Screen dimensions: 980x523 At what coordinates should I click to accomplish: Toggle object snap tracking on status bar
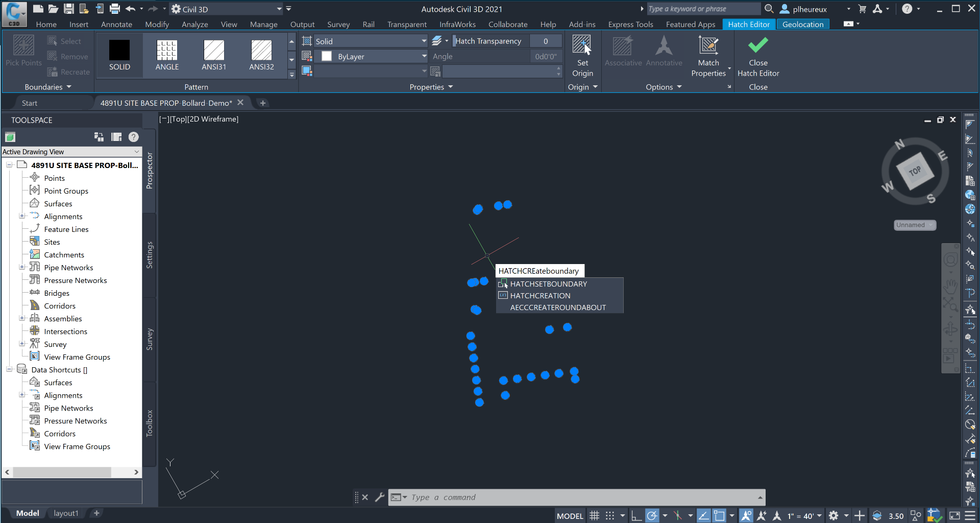tap(704, 516)
